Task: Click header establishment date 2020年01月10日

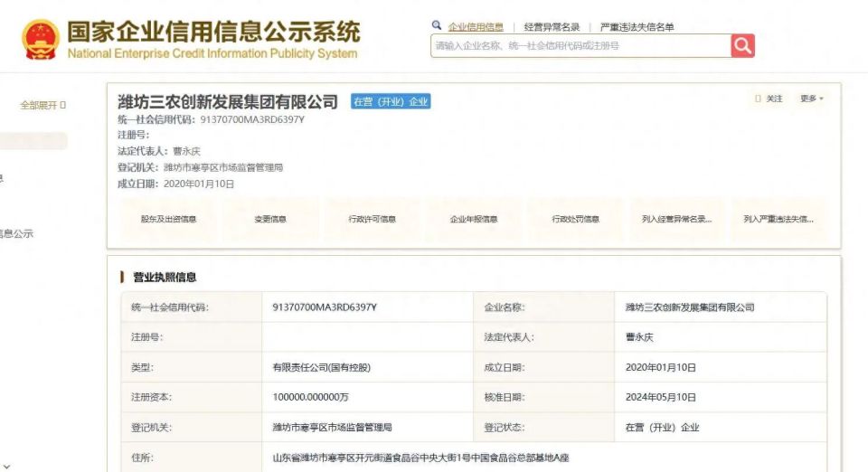Action: [199, 184]
